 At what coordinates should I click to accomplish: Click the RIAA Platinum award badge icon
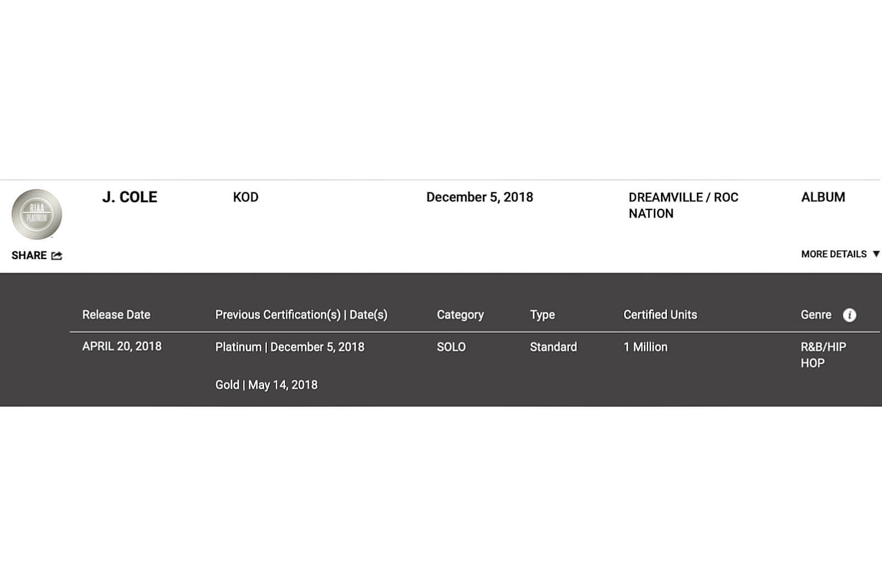pos(37,214)
